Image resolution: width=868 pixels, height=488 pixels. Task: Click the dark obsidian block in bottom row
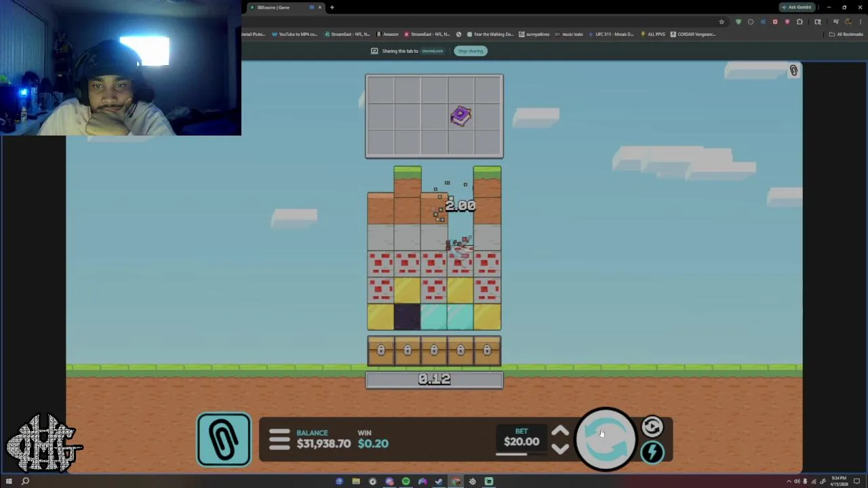coord(407,317)
